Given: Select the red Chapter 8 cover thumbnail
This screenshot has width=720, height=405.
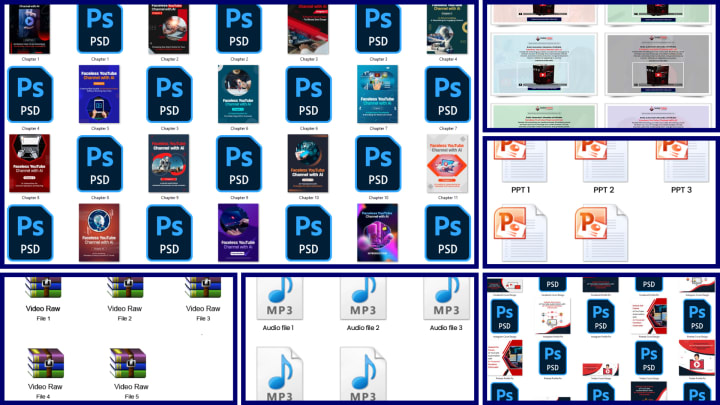Looking at the screenshot, I should tap(30, 163).
